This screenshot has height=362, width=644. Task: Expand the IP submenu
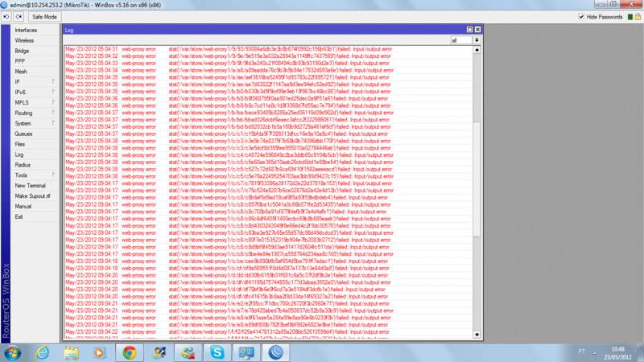tap(35, 82)
